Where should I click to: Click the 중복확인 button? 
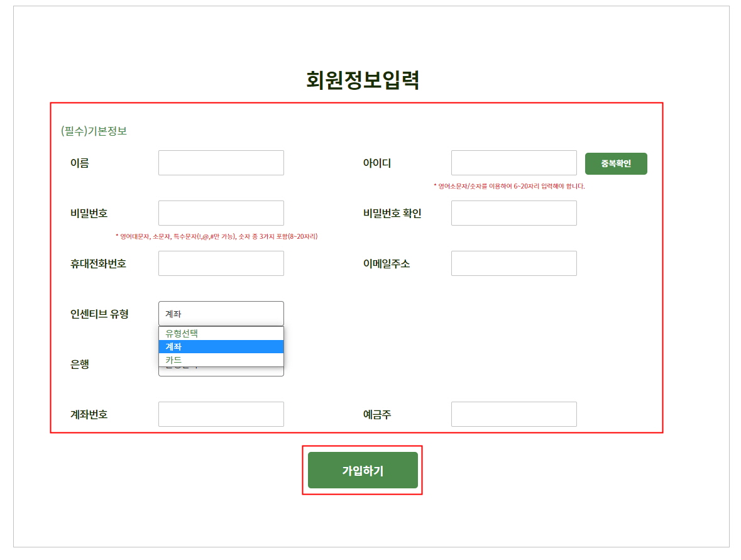pos(616,163)
